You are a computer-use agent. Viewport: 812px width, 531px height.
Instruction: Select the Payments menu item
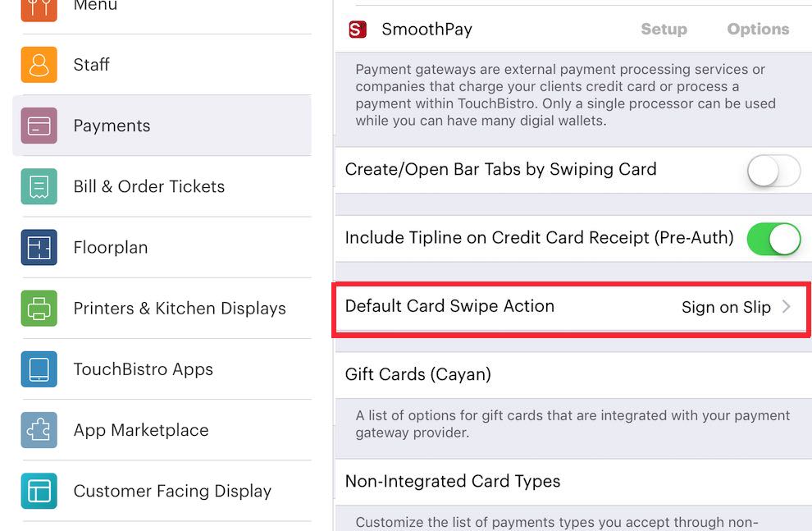pyautogui.click(x=112, y=126)
